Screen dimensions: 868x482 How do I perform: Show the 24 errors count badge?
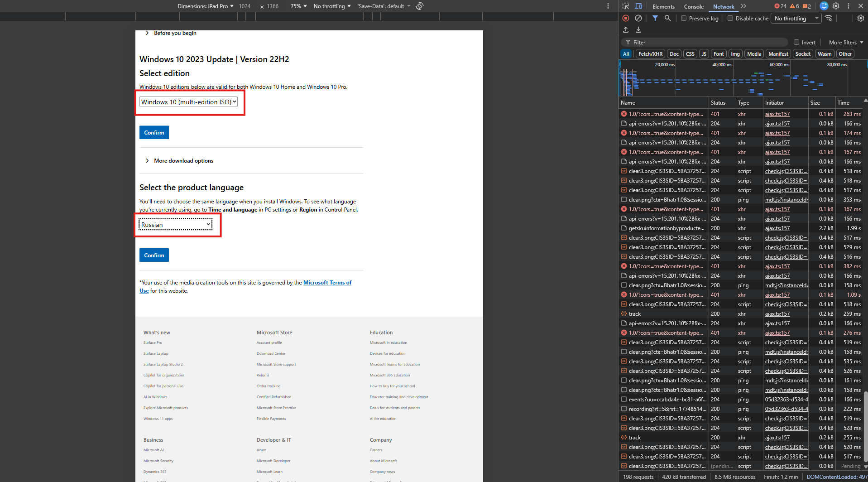click(781, 6)
